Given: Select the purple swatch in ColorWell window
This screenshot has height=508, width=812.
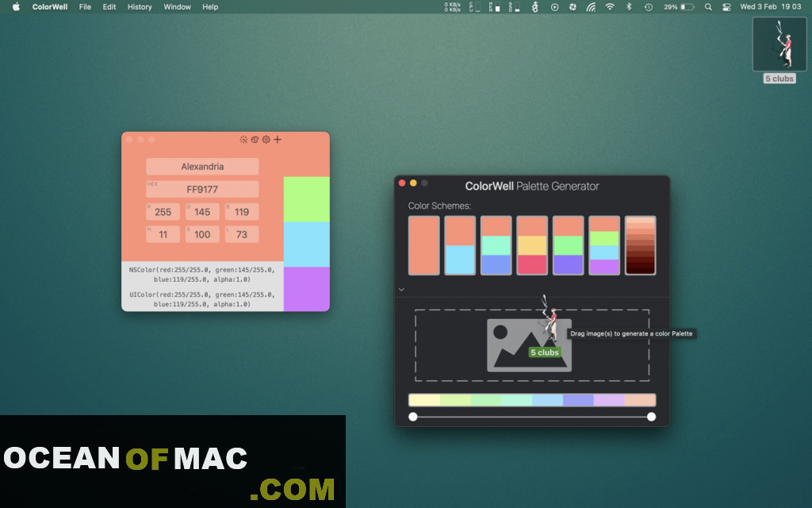Looking at the screenshot, I should click(x=307, y=289).
